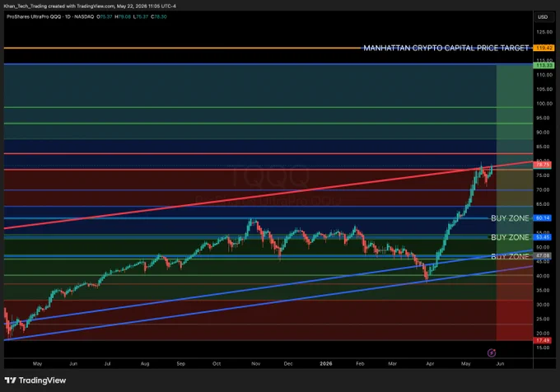Click the low value L75.37
Viewport: 560px width, 392px height.
pyautogui.click(x=141, y=16)
